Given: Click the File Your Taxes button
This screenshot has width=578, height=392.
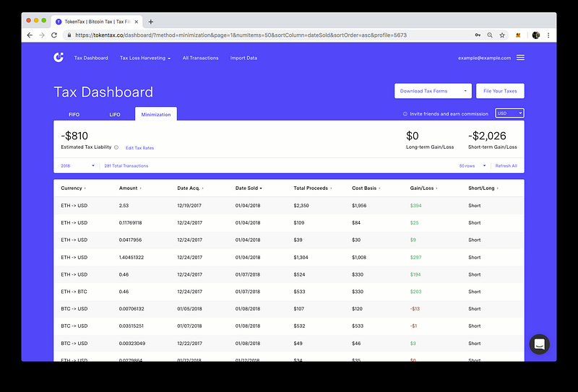Looking at the screenshot, I should click(500, 91).
